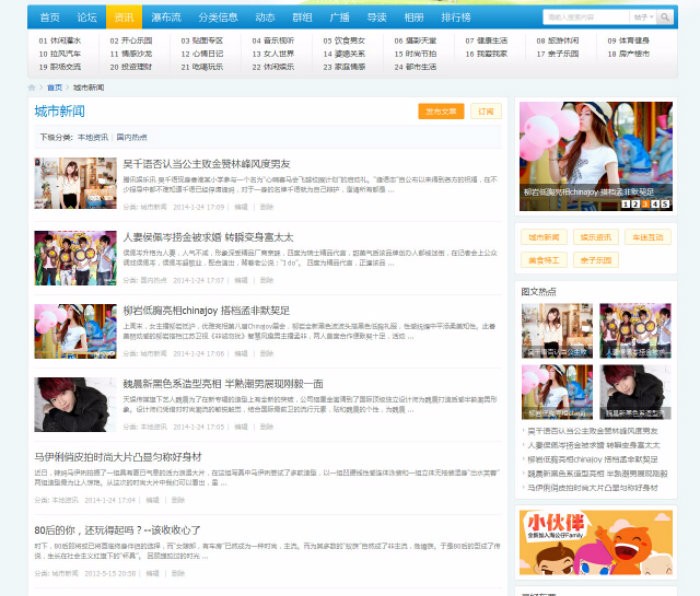Click the large slideshow image in sidebar
700x596 pixels.
coord(596,156)
